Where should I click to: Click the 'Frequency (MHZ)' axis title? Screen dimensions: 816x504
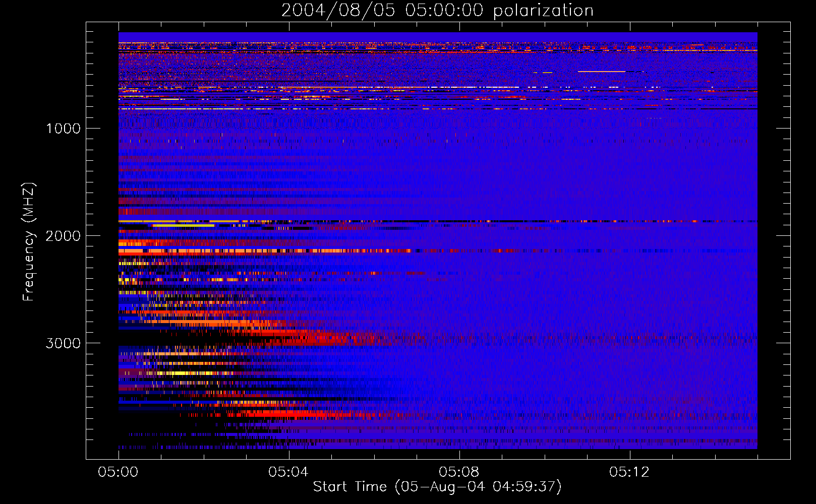(x=29, y=242)
